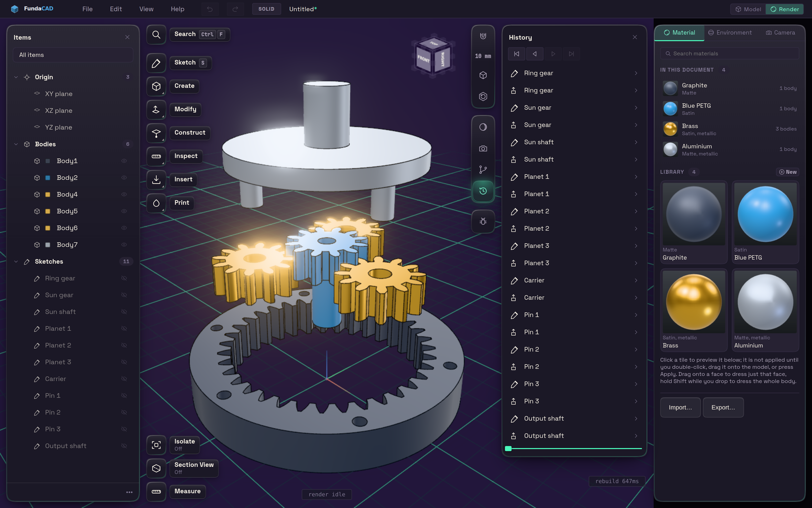
Task: Toggle the snap magnet icon
Action: pyautogui.click(x=483, y=36)
